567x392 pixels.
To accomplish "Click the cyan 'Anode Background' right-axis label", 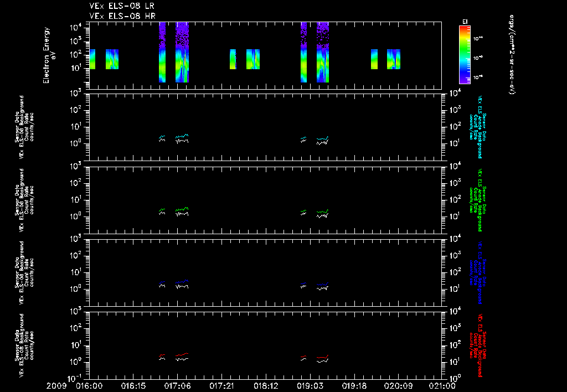I will [x=478, y=127].
